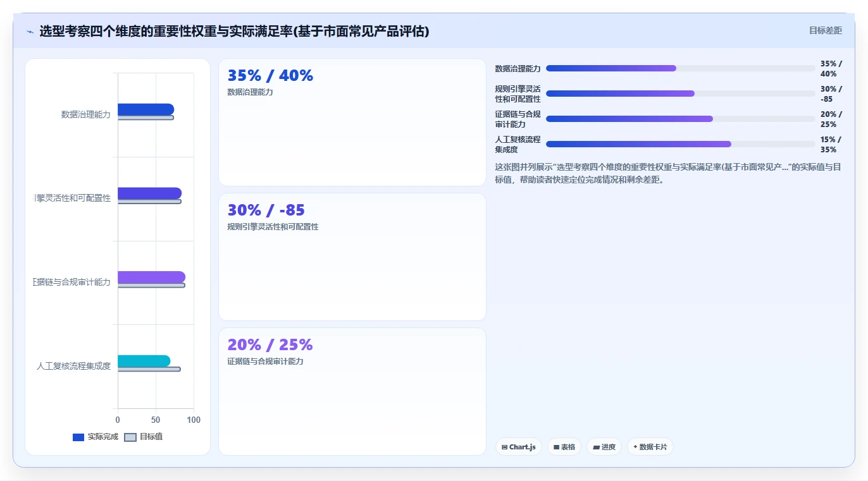Select the 数据卡片 tag

(650, 447)
